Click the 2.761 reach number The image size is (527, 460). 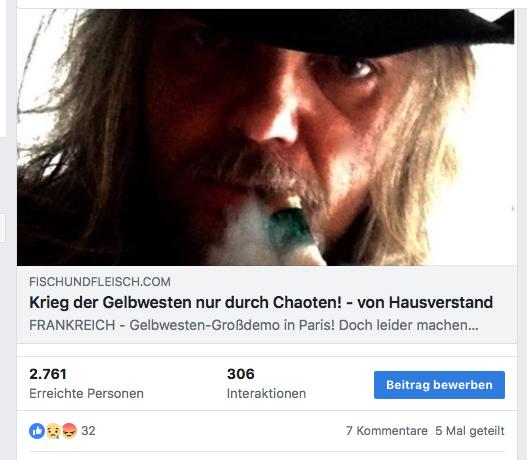point(48,374)
